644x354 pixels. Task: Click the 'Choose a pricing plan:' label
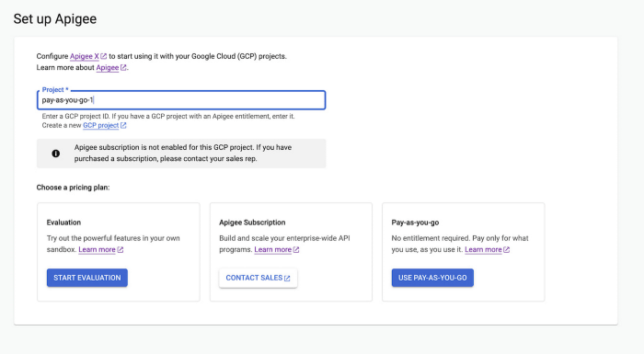(73, 188)
